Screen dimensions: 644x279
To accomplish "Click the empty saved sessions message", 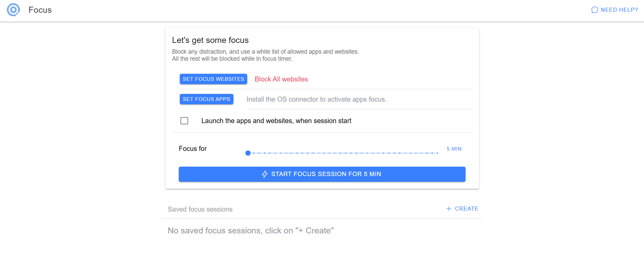I will tap(251, 230).
